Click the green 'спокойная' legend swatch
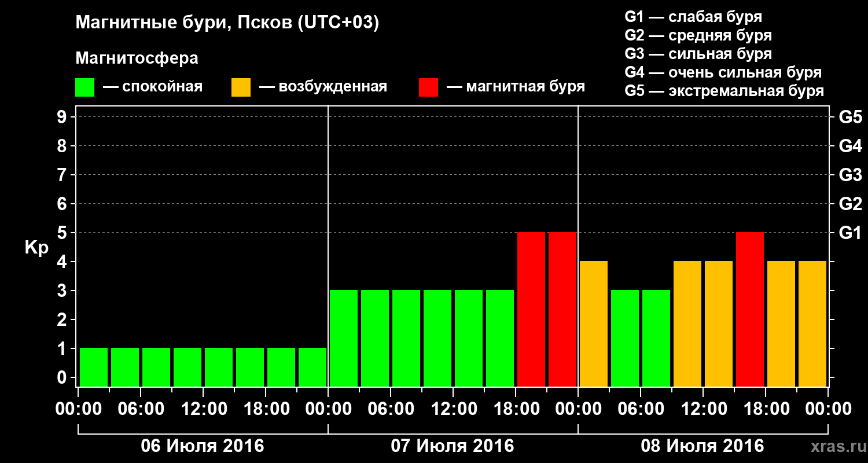The width and height of the screenshot is (868, 463). tap(84, 87)
